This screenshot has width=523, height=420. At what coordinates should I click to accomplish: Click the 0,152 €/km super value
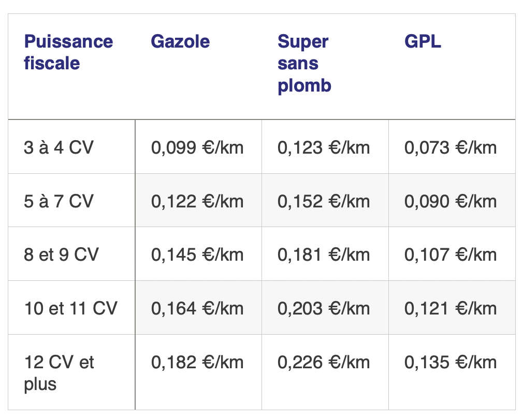[x=324, y=202]
